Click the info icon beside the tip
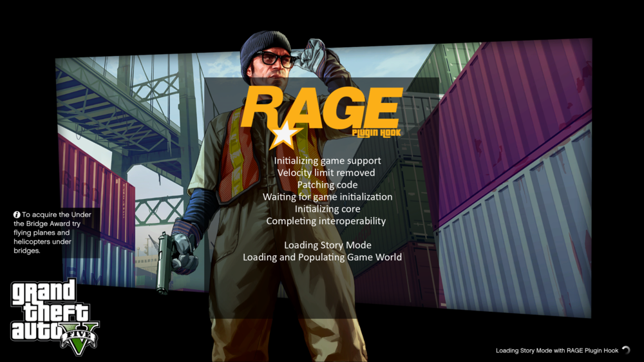Viewport: 644px width, 362px height. [x=17, y=214]
